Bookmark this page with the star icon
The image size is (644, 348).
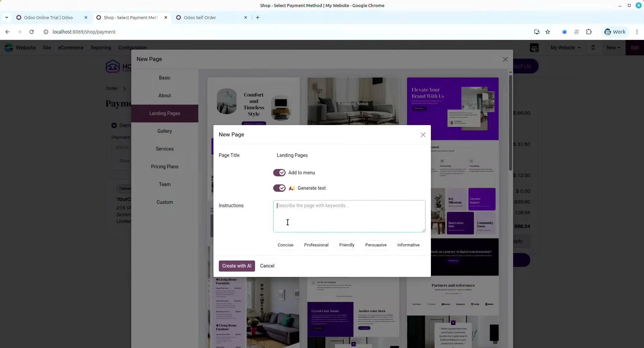pos(548,32)
